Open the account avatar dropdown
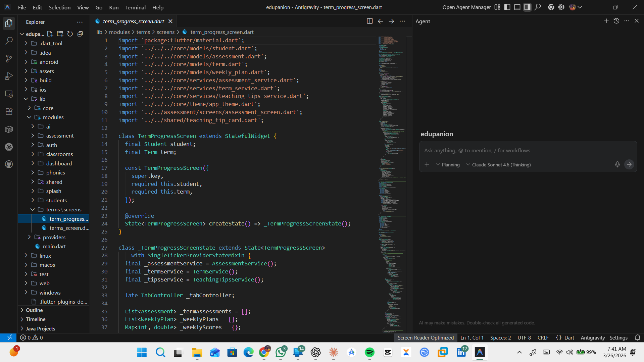This screenshot has width=644, height=362. coord(576,7)
